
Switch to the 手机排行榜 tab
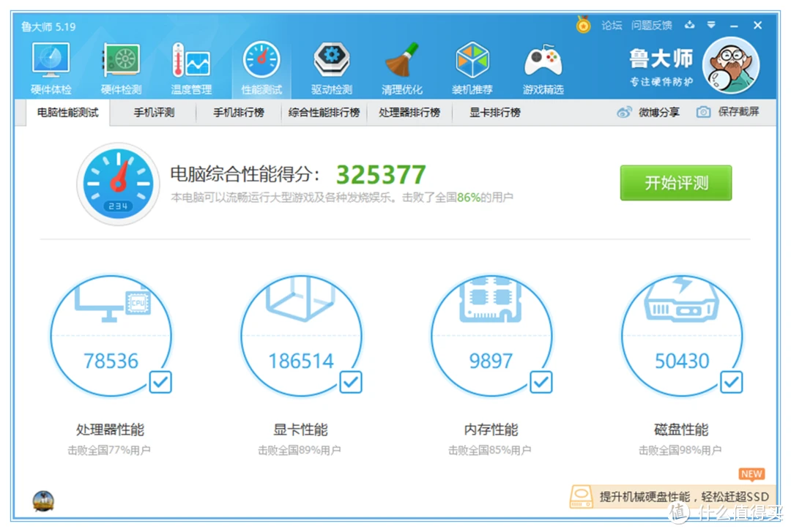239,113
